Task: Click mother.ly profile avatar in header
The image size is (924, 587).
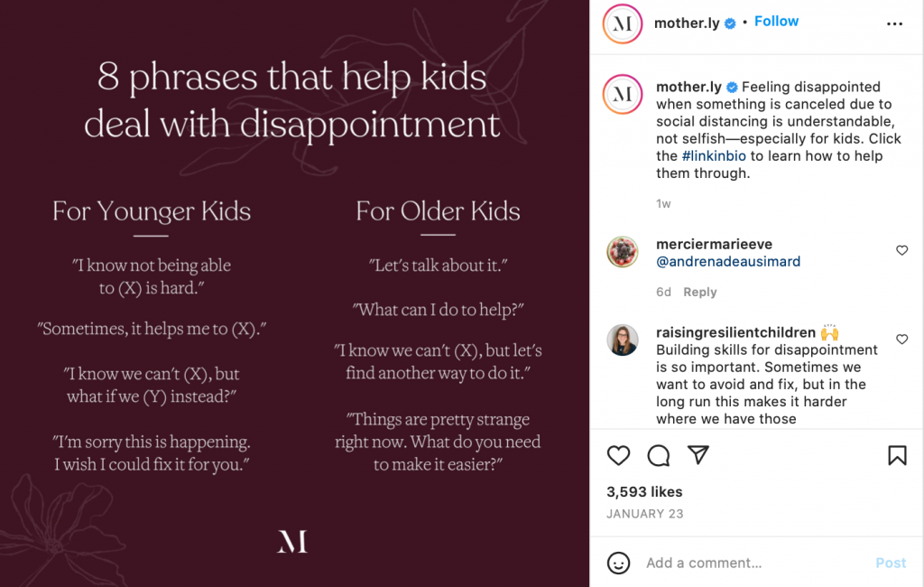Action: 622,24
